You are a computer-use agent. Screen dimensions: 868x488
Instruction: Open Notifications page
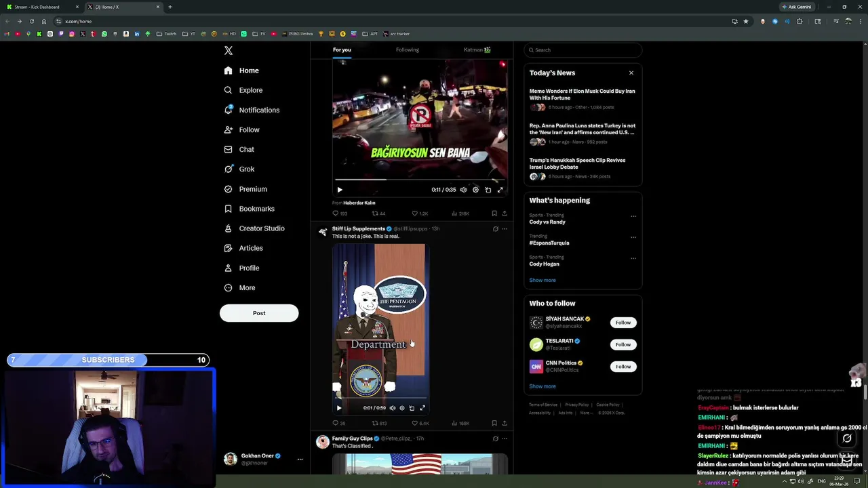252,110
